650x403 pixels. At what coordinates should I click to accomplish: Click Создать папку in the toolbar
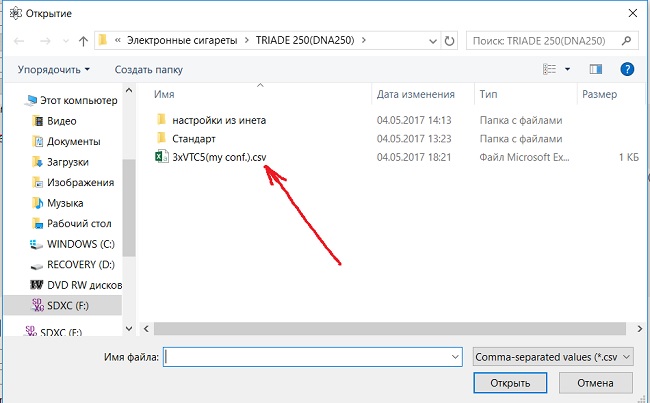pyautogui.click(x=149, y=69)
